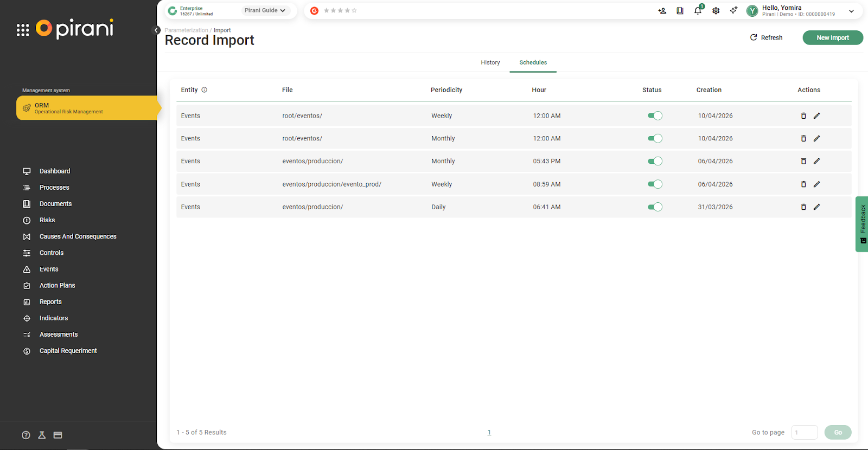Toggle status of 05:43 PM Monthly schedule
This screenshot has height=450, width=868.
tap(655, 161)
